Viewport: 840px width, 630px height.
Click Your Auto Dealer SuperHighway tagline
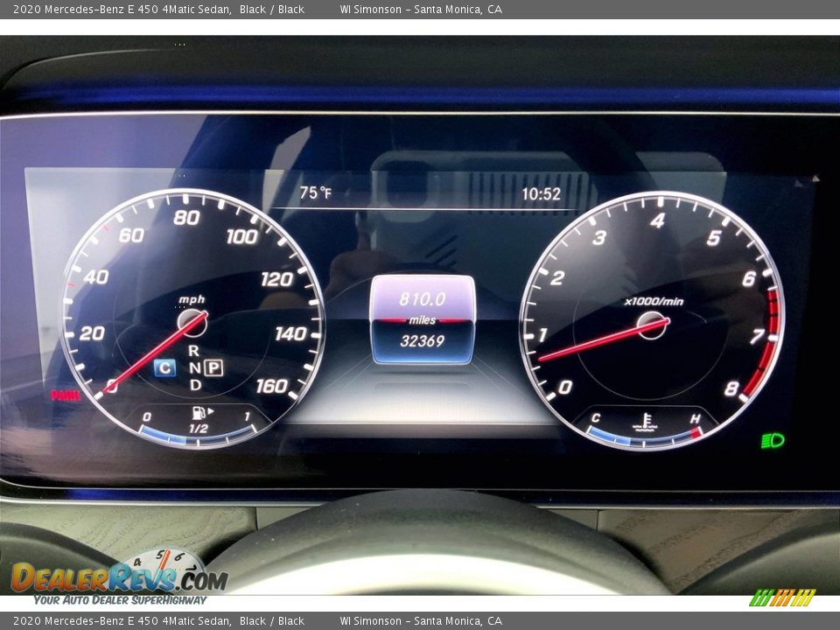point(120,600)
